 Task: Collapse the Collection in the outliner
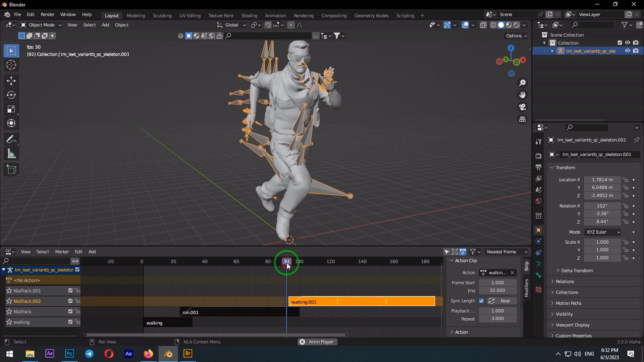(545, 43)
